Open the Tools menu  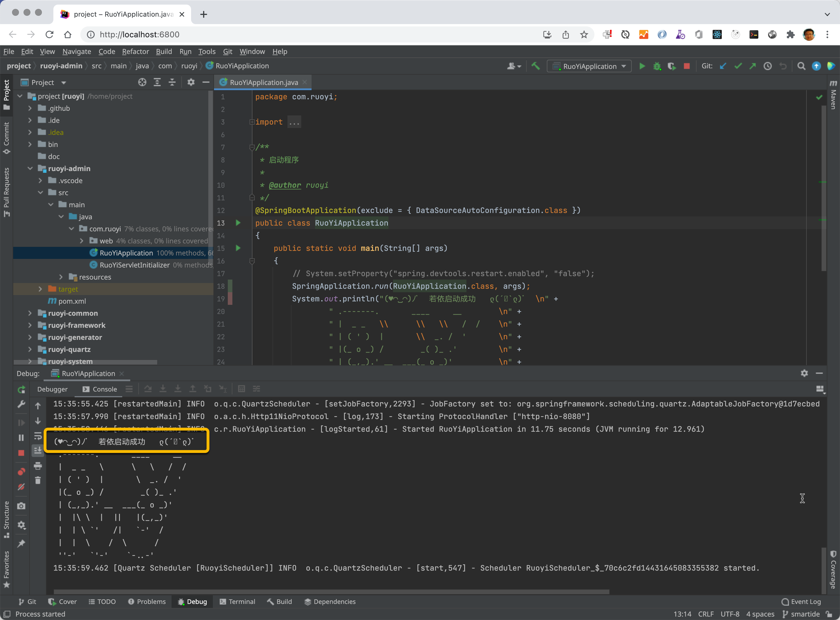click(x=207, y=51)
